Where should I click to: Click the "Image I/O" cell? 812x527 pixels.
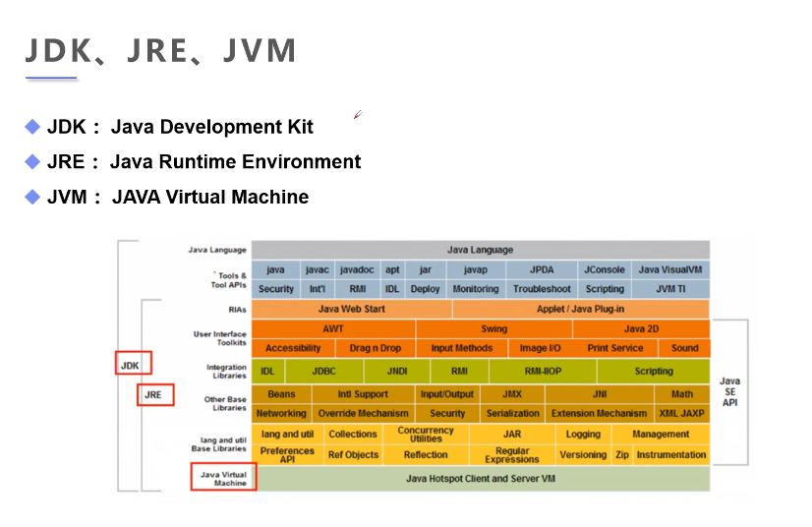pos(540,348)
